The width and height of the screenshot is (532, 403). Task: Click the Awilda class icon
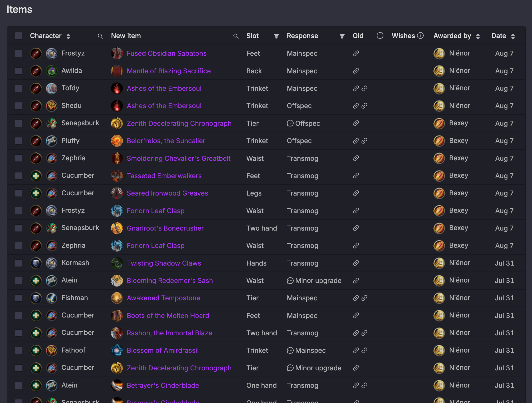pyautogui.click(x=51, y=71)
